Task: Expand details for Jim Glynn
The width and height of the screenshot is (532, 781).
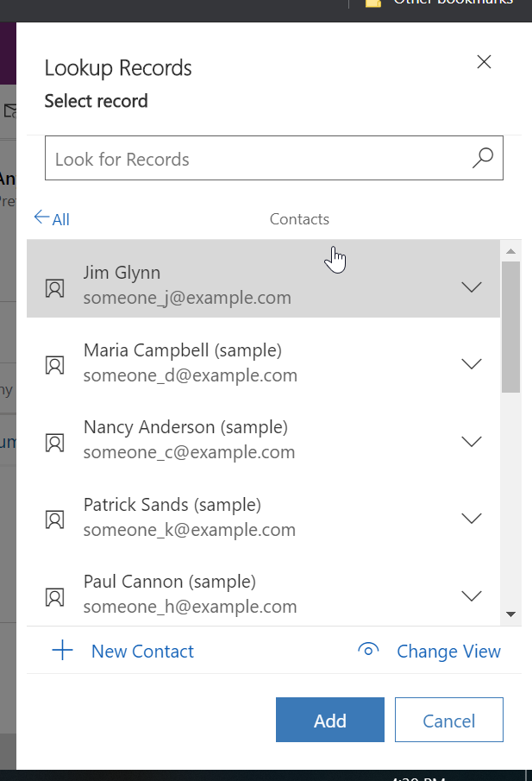Action: point(472,286)
